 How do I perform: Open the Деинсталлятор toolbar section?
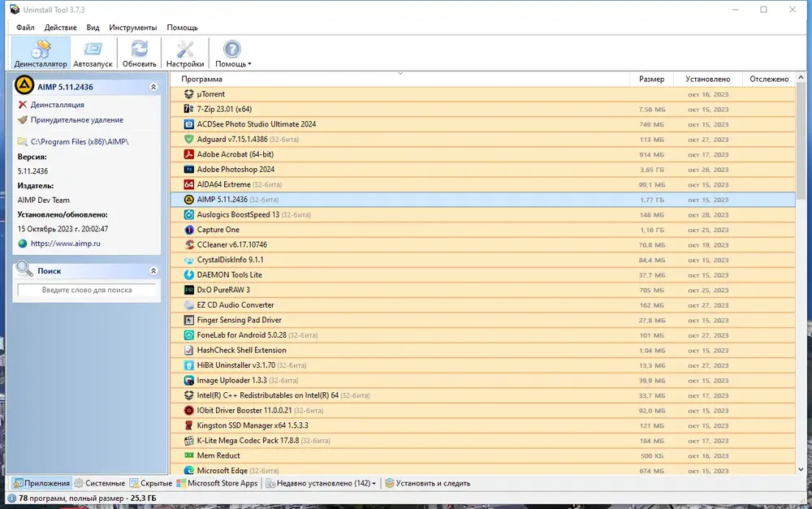(41, 54)
